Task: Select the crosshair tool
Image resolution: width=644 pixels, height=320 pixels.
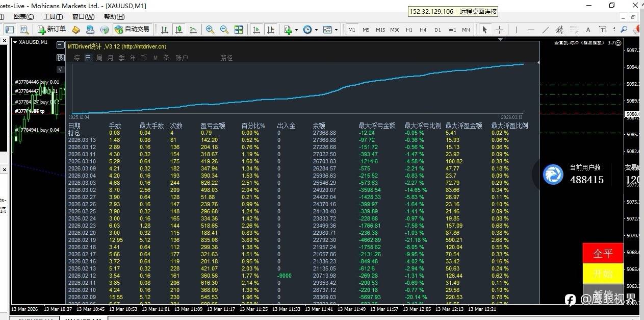Action: coord(499,30)
